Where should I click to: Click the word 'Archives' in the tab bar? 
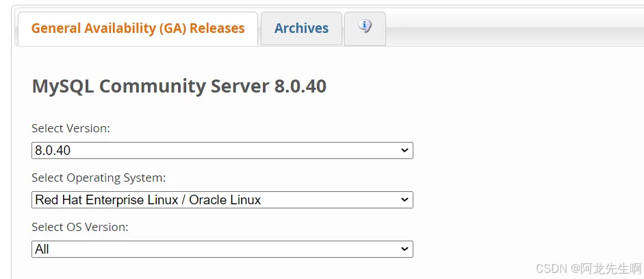click(301, 29)
